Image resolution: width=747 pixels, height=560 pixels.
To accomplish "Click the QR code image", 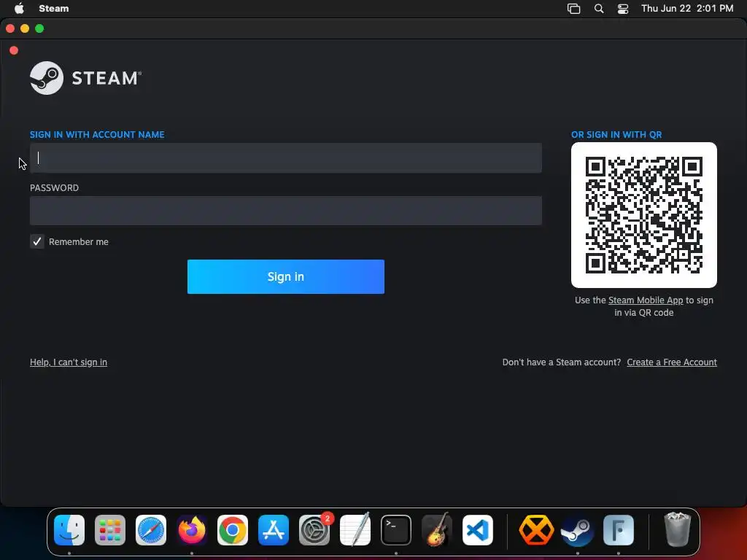I will [x=644, y=215].
